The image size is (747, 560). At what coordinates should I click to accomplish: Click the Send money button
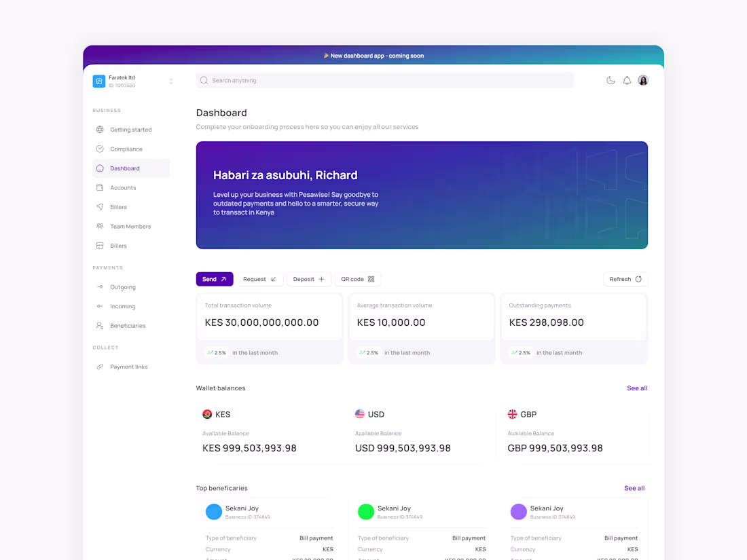[214, 279]
